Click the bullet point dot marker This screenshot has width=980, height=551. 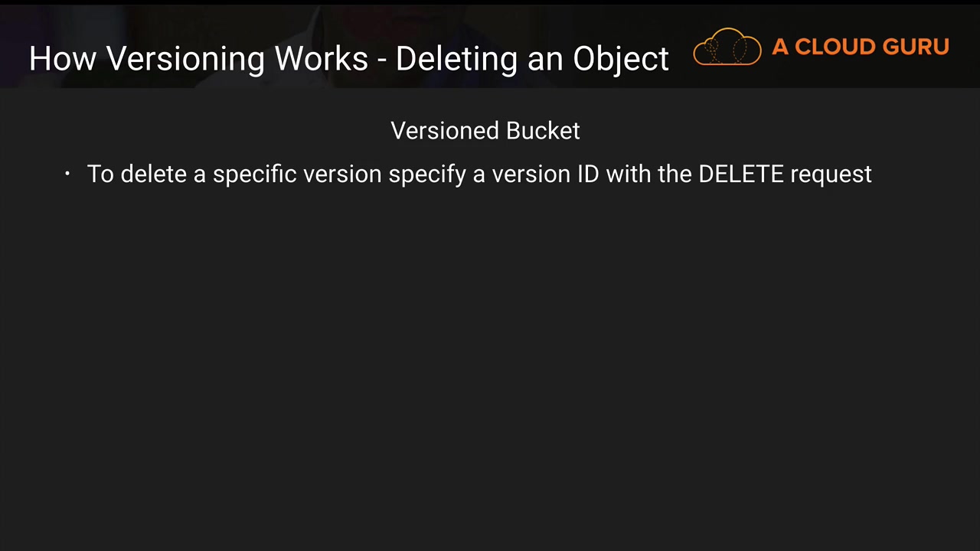[67, 174]
